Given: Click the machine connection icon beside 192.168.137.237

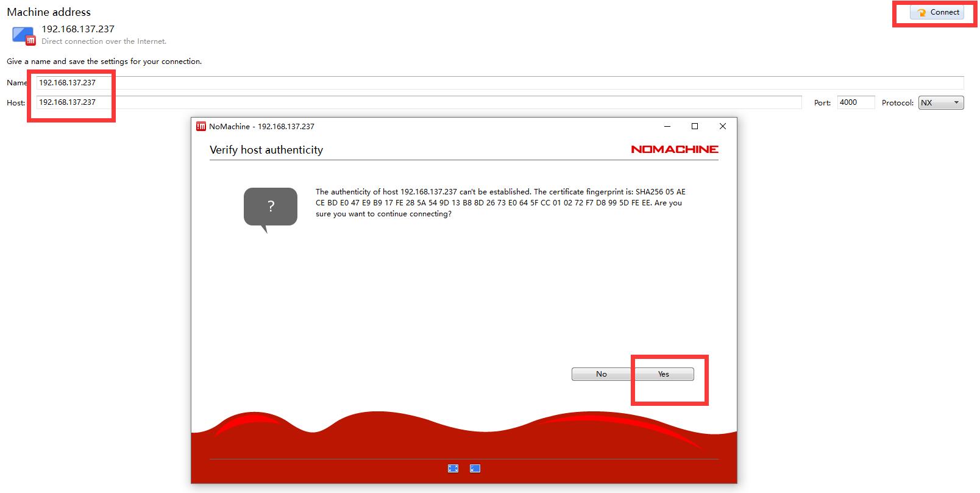Looking at the screenshot, I should click(24, 36).
